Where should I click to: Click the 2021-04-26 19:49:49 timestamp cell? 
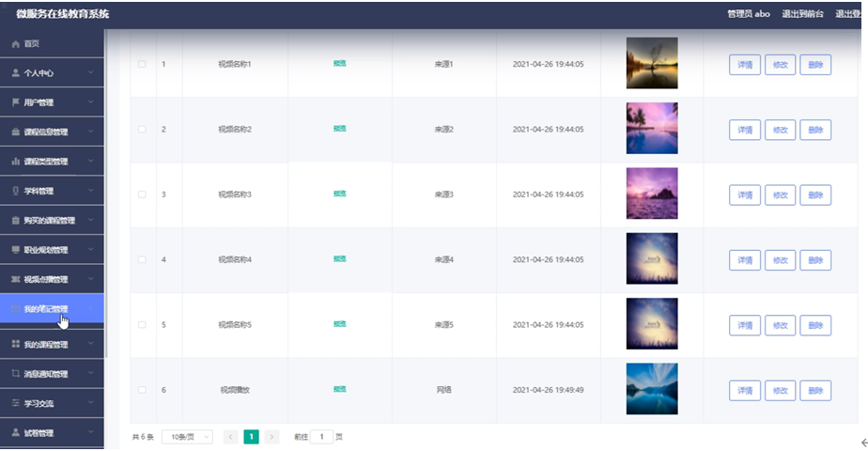pyautogui.click(x=548, y=390)
